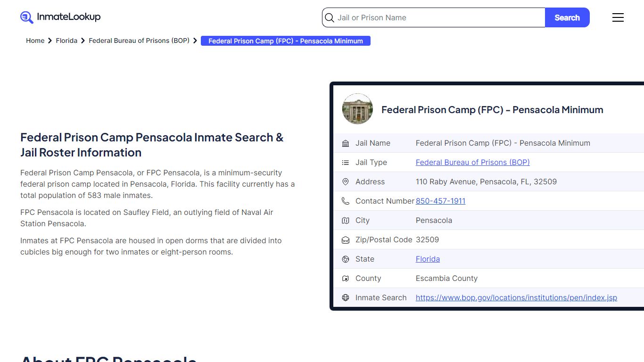This screenshot has width=644, height=362.
Task: Click the paragraph mentioning 583 male inmates
Action: tap(157, 184)
